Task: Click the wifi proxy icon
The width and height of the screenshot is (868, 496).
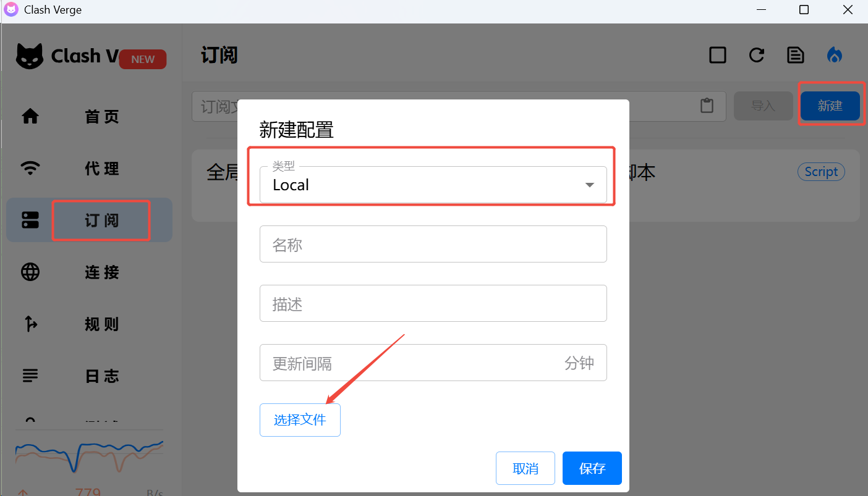Action: pos(30,168)
